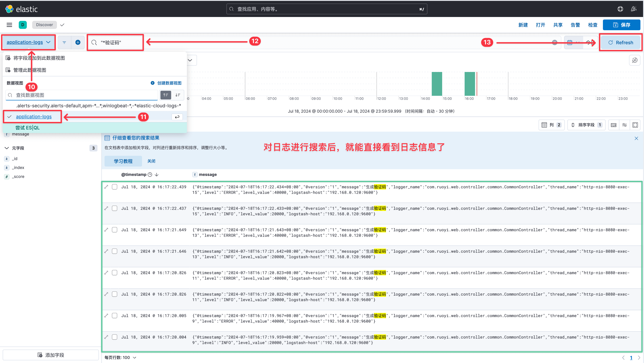Click the 保存 save button
The width and height of the screenshot is (644, 363).
coord(621,25)
